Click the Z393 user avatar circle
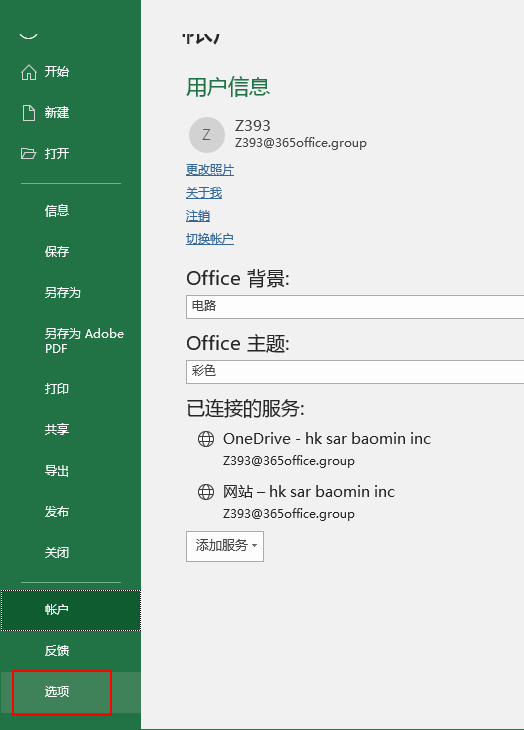Viewport: 524px width, 730px height. 207,135
